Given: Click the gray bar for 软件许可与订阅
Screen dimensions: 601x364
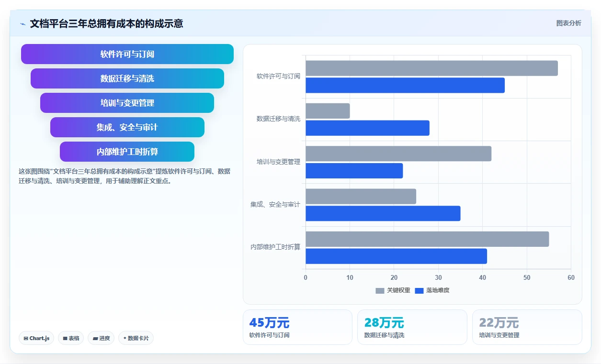Looking at the screenshot, I should (x=431, y=68).
